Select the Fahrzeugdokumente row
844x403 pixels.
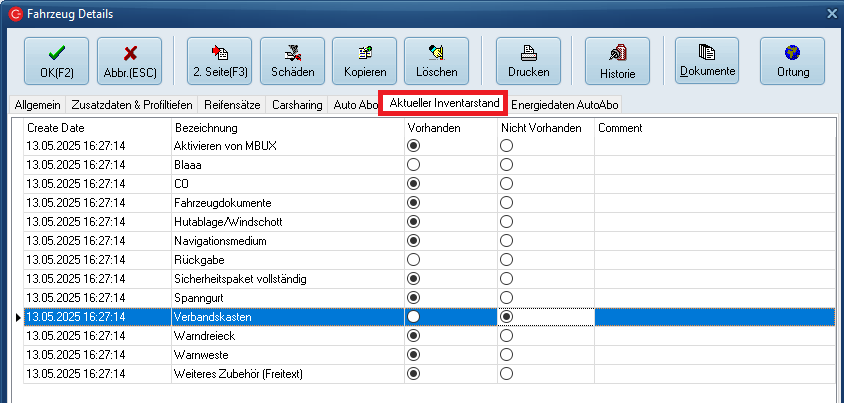tap(222, 203)
